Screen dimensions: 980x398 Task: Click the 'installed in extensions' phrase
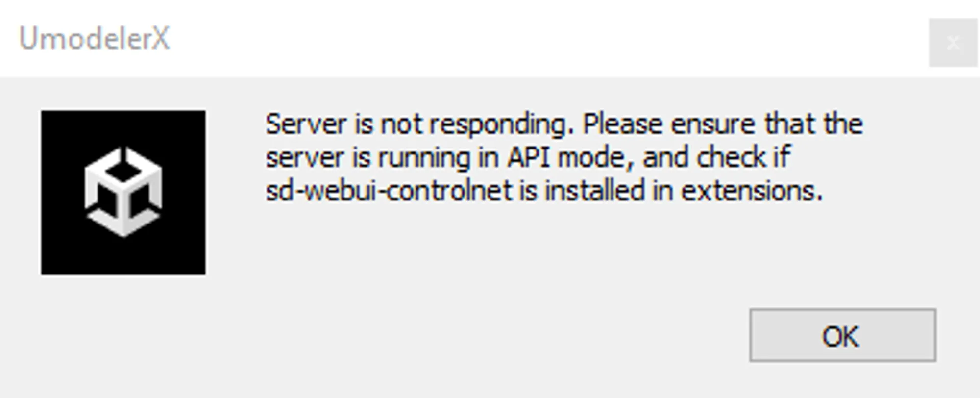[x=684, y=191]
